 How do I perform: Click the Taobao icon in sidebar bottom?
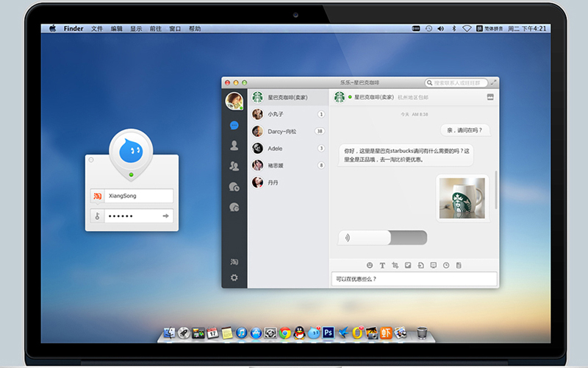coord(234,261)
